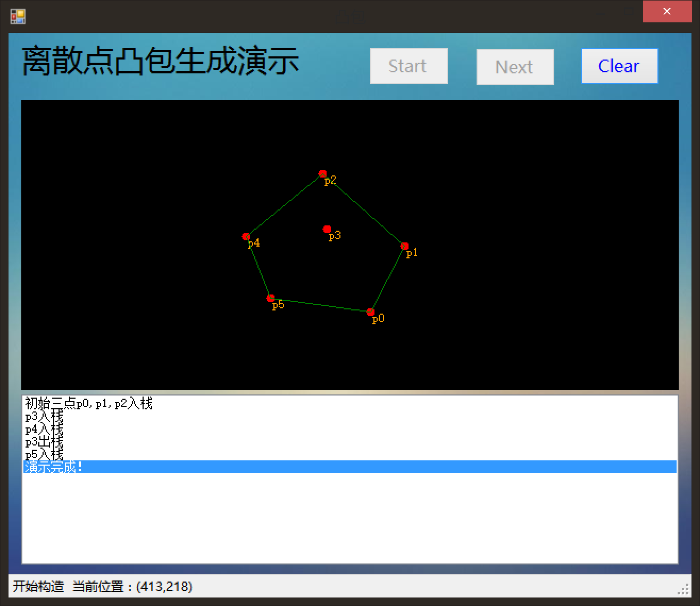Select log row "初始三点p0,p1,p2入栈"
The width and height of the screenshot is (700, 606).
pyautogui.click(x=350, y=403)
